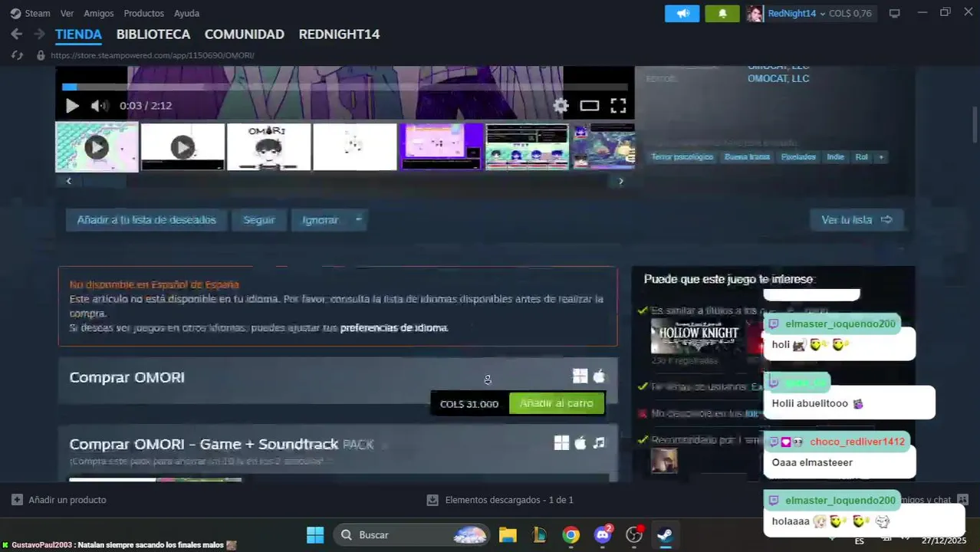The height and width of the screenshot is (552, 980).
Task: Open League of Legends from the taskbar
Action: coord(539,535)
